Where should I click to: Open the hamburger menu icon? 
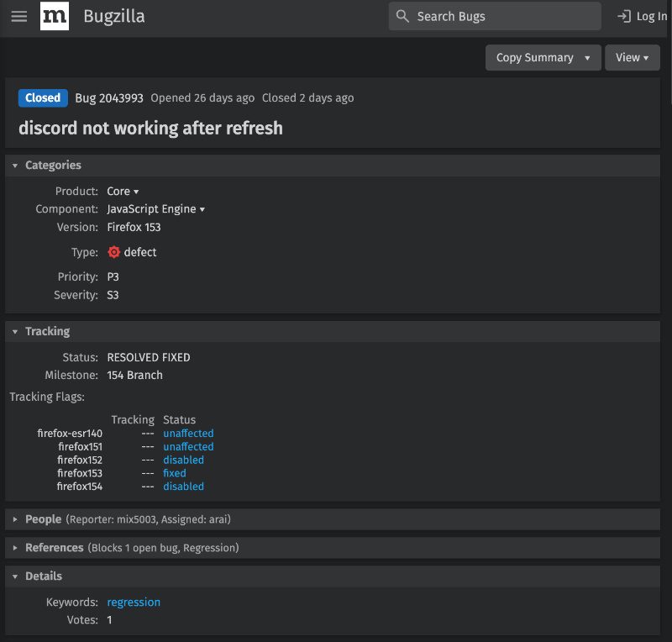18,16
